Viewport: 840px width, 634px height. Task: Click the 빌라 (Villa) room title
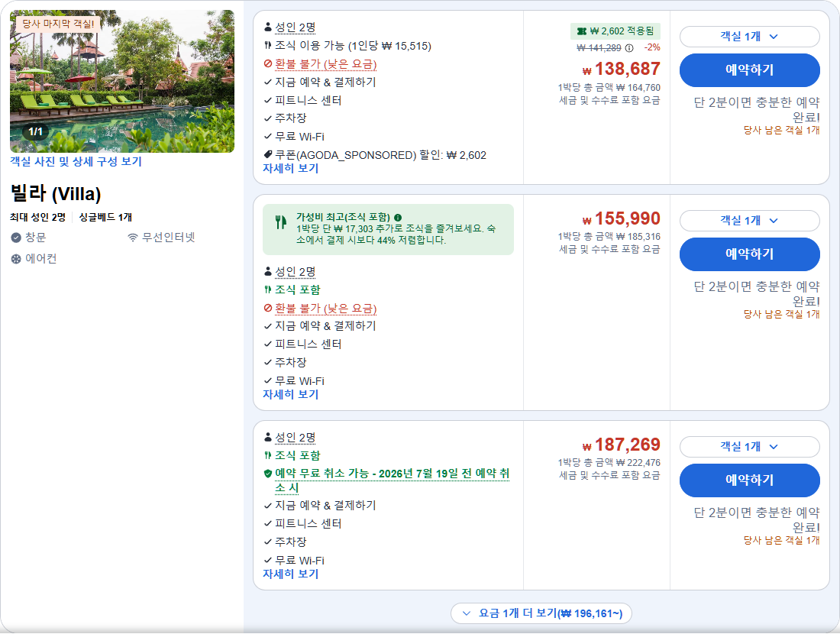click(x=56, y=193)
